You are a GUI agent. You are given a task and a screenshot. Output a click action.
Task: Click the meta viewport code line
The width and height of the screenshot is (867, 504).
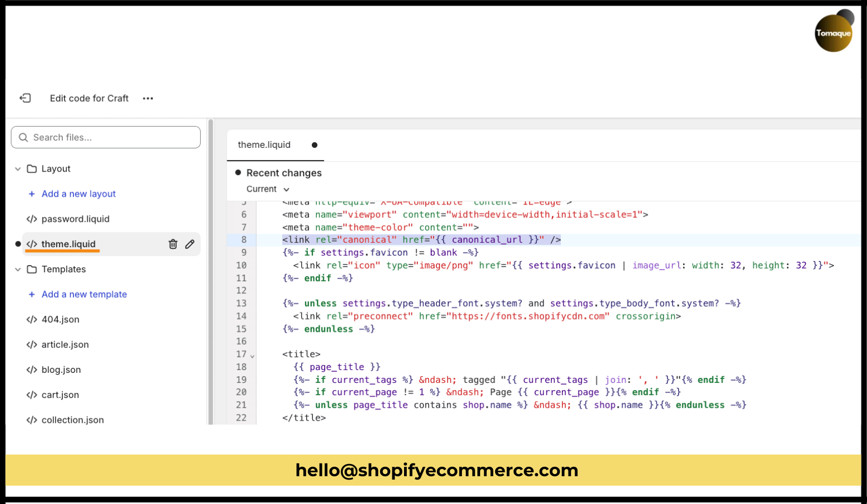465,214
